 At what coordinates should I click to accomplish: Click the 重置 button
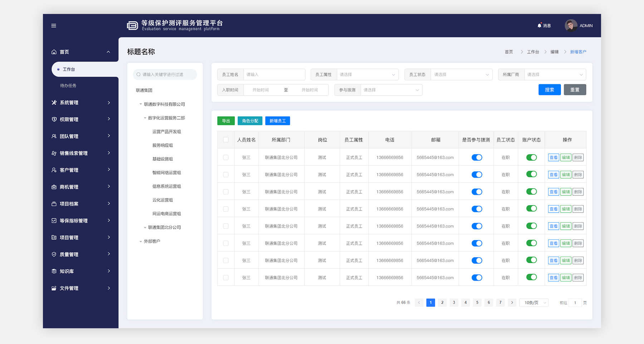click(575, 90)
